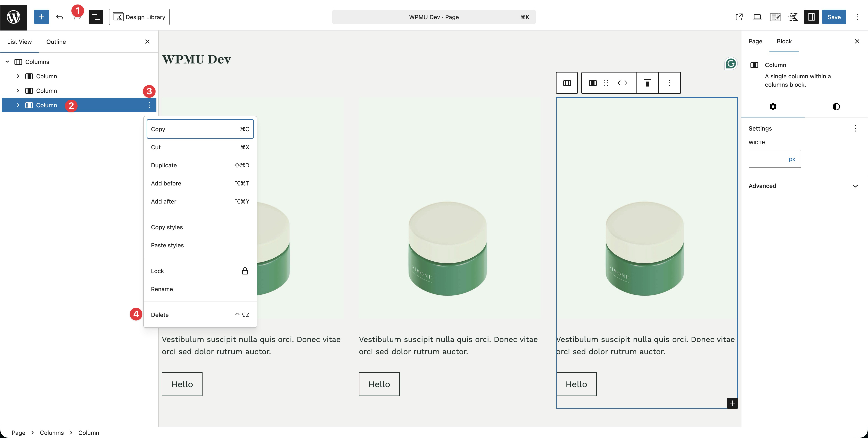Change vertical alignment in block toolbar
Viewport: 868px width, 438px height.
(x=647, y=83)
